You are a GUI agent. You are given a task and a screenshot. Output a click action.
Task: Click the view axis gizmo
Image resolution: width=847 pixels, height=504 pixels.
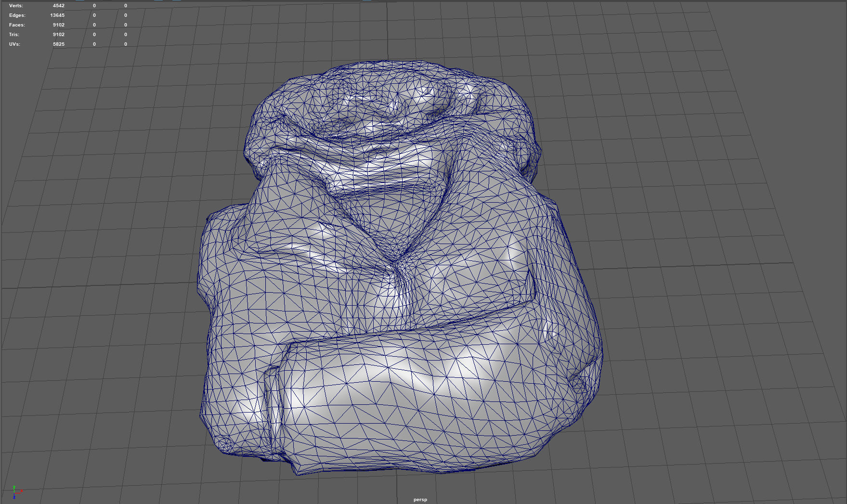17,491
